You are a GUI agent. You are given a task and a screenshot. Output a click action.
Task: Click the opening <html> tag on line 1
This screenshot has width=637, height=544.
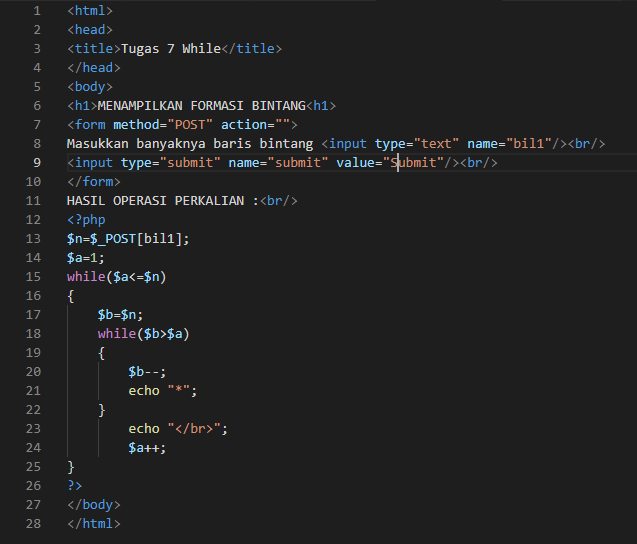click(x=90, y=11)
